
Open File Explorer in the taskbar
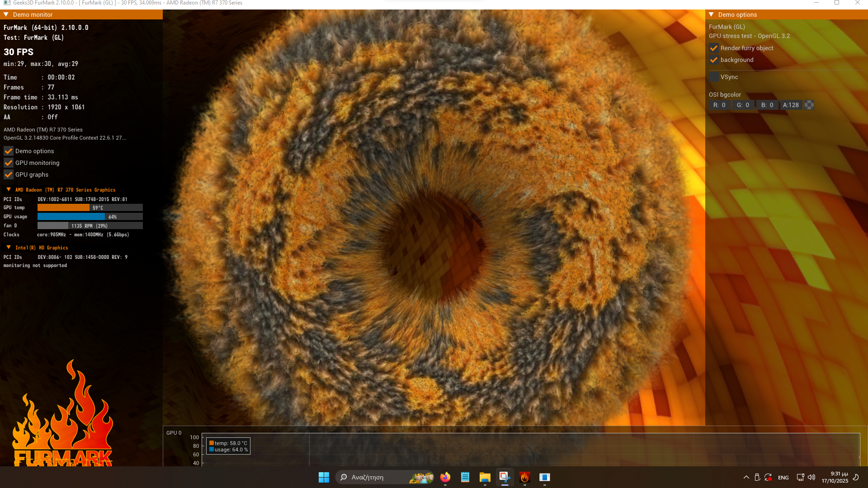point(485,477)
